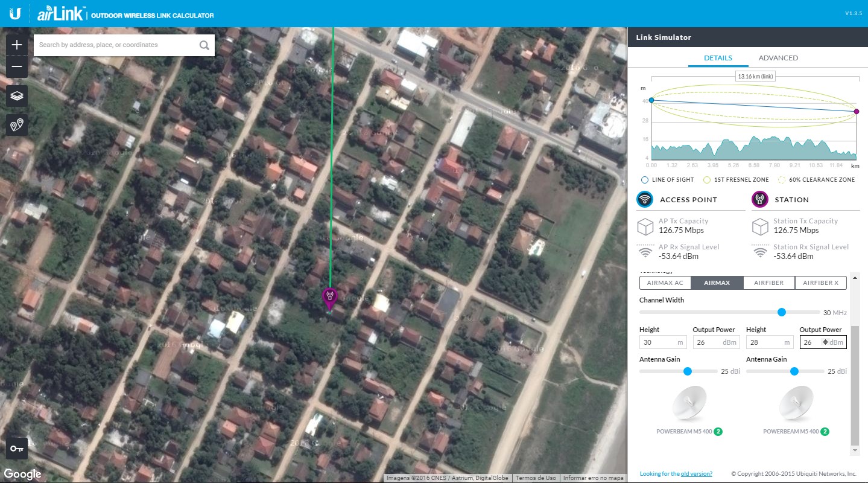
Task: Click the panel scrollbar down arrow
Action: coord(855,450)
